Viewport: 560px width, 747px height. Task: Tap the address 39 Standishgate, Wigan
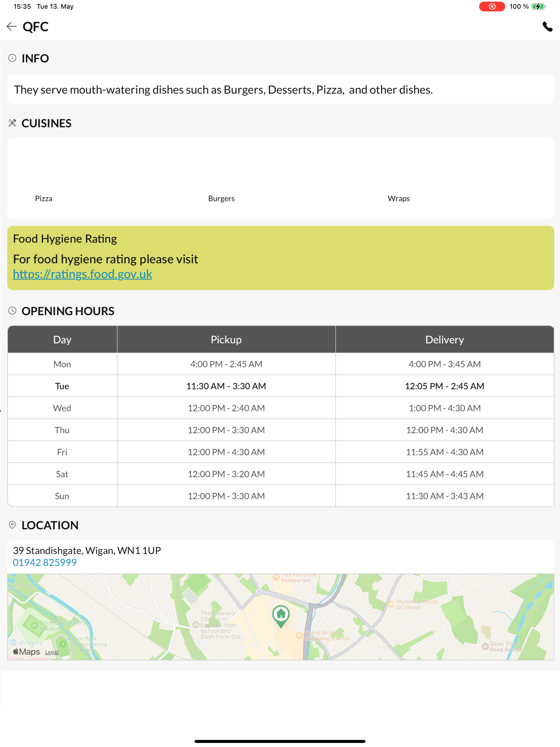coord(87,550)
